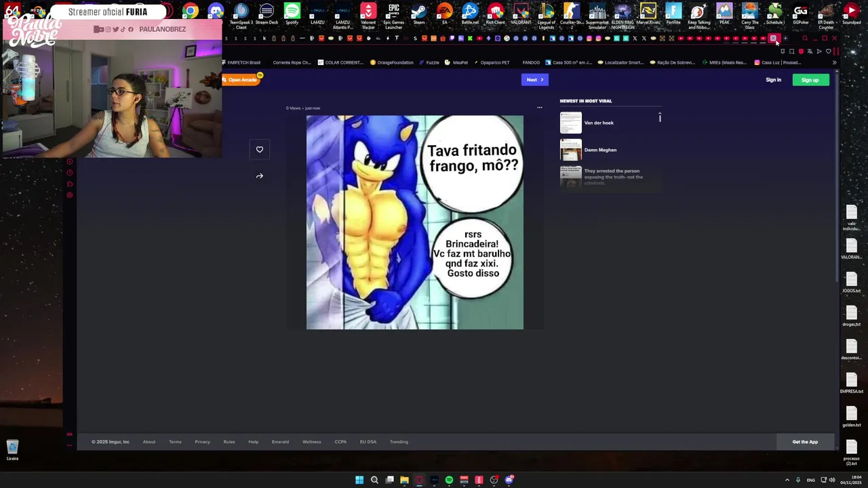The image size is (868, 488).
Task: Open the golden.txt desktop file
Action: coord(851,415)
